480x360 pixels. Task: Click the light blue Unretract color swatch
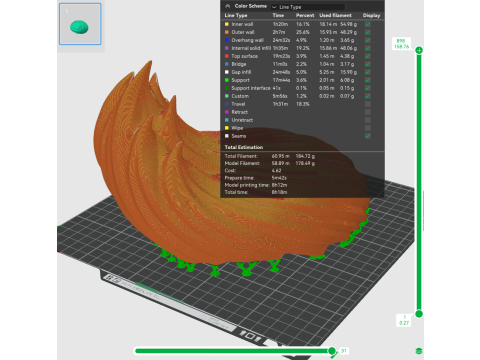pyautogui.click(x=227, y=120)
